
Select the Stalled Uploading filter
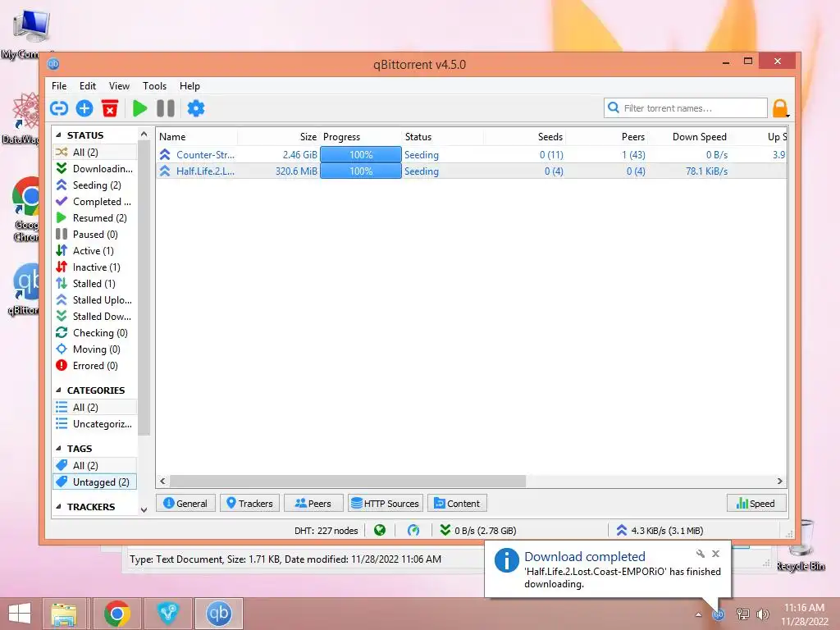tap(95, 300)
